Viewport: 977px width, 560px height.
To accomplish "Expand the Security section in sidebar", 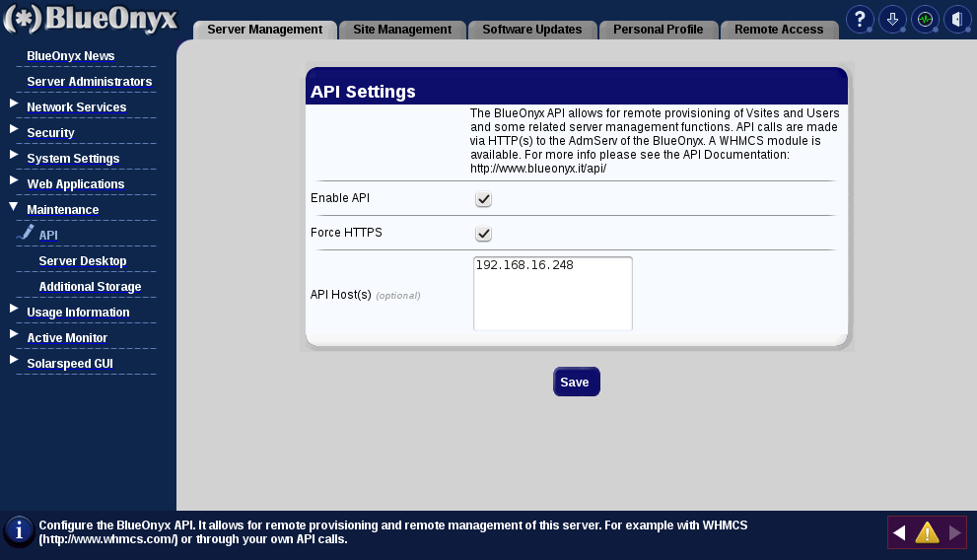I will tap(50, 133).
